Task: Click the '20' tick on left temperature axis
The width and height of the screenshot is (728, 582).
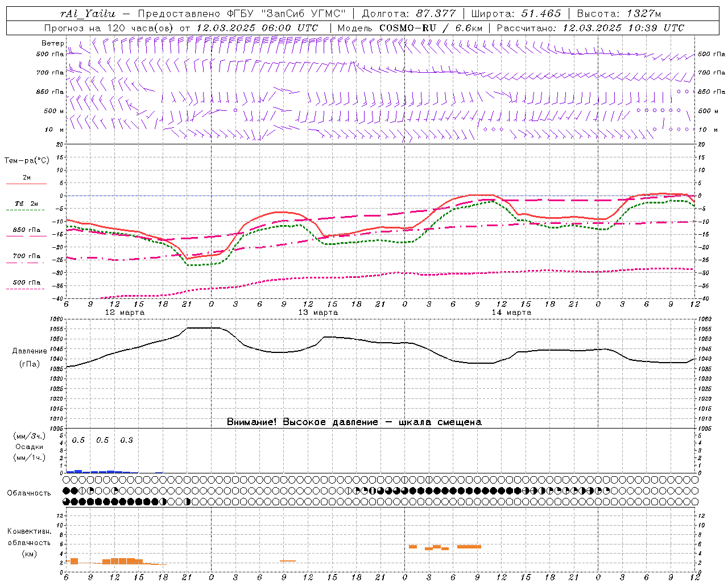Action: [x=61, y=144]
